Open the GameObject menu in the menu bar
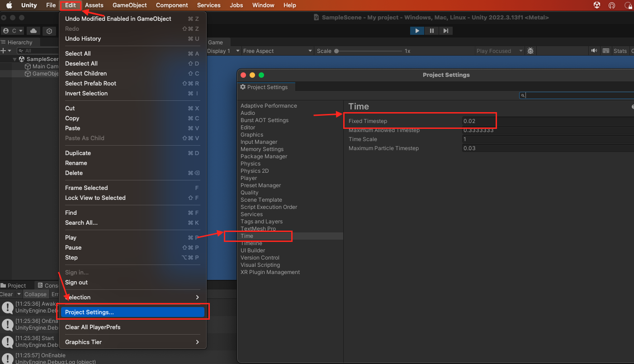 pos(130,5)
